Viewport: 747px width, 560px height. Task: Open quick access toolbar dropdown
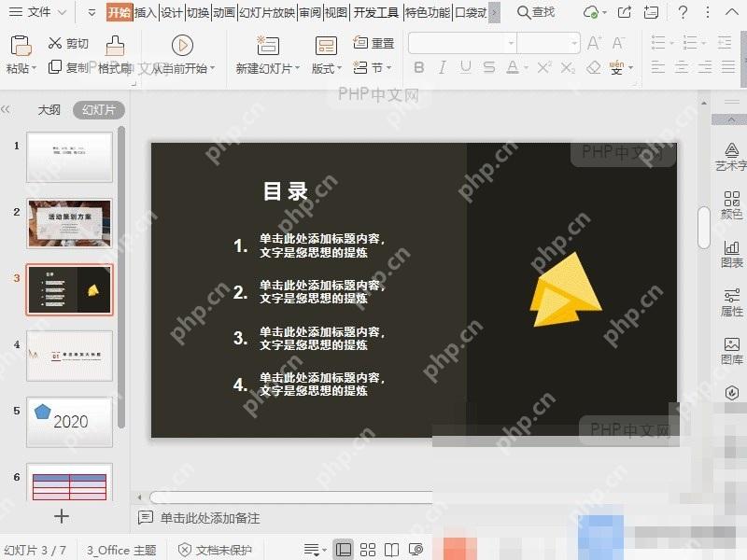click(x=91, y=12)
